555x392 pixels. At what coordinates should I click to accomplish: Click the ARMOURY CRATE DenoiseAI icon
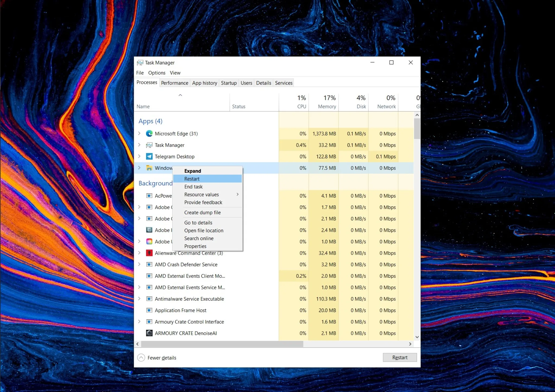point(149,333)
